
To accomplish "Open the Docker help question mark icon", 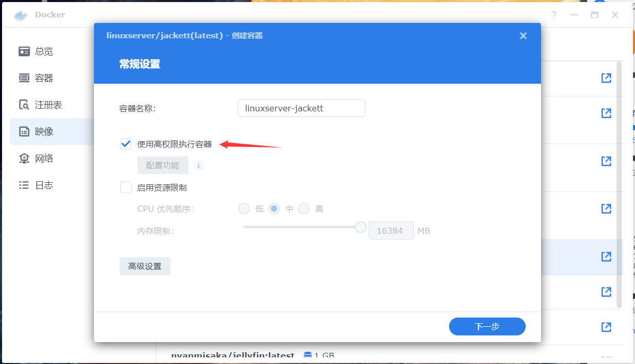I will (554, 15).
